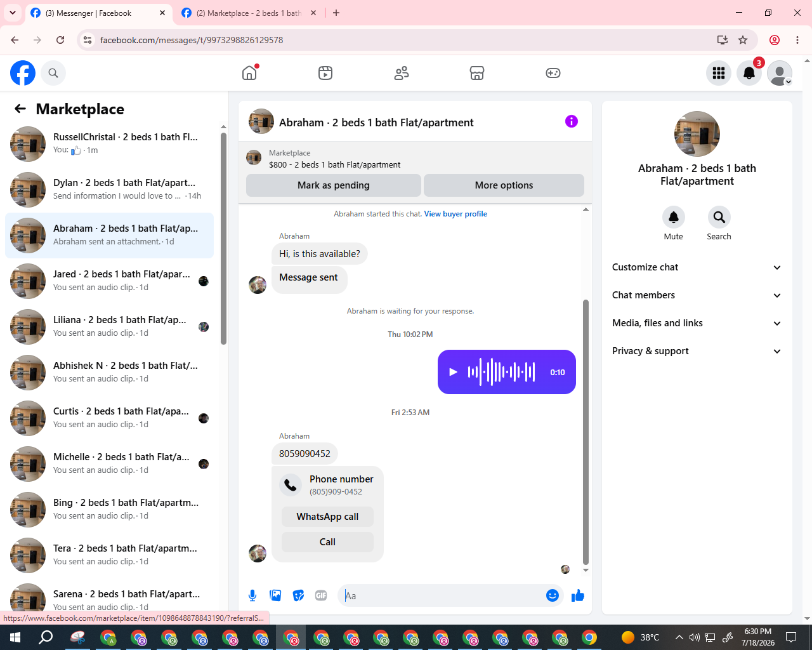
Task: Click the chat list scrollbar
Action: pyautogui.click(x=223, y=238)
